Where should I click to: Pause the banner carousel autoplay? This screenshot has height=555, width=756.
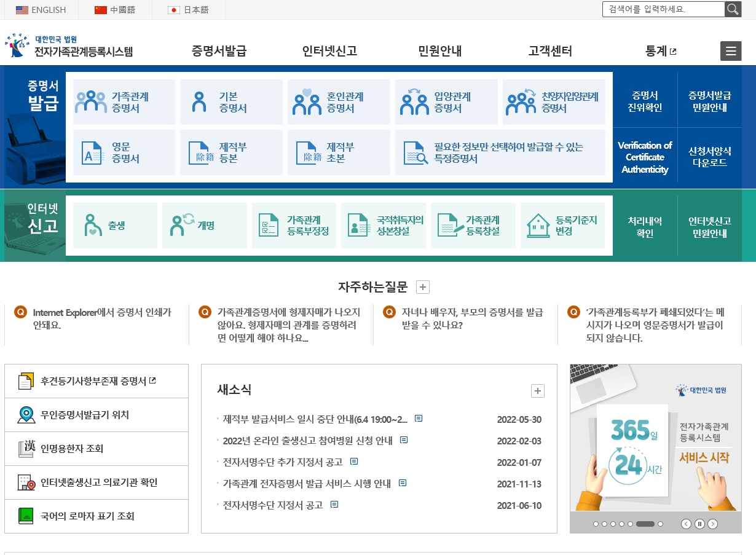(x=701, y=524)
